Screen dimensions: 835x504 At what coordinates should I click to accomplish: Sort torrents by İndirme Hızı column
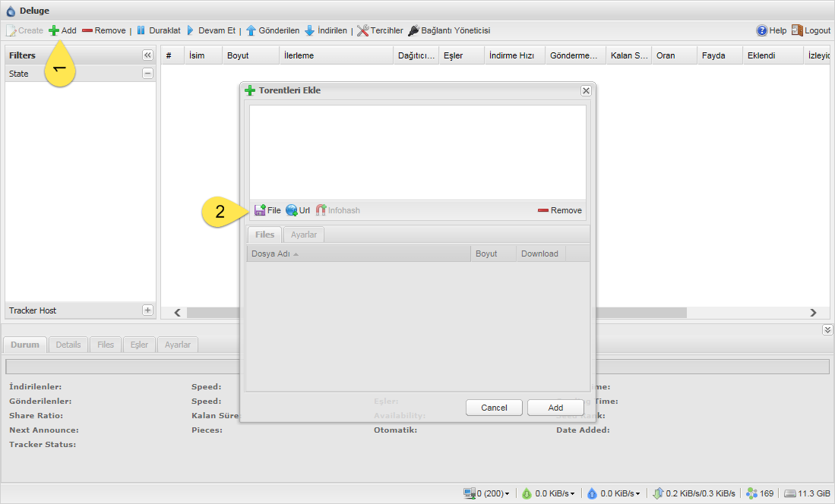pyautogui.click(x=515, y=55)
